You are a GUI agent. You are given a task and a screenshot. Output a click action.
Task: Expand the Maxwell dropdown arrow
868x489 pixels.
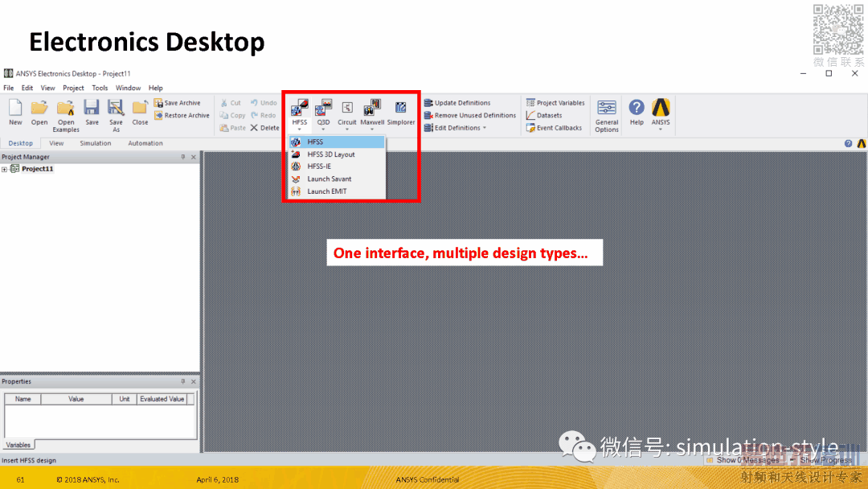[x=372, y=129]
